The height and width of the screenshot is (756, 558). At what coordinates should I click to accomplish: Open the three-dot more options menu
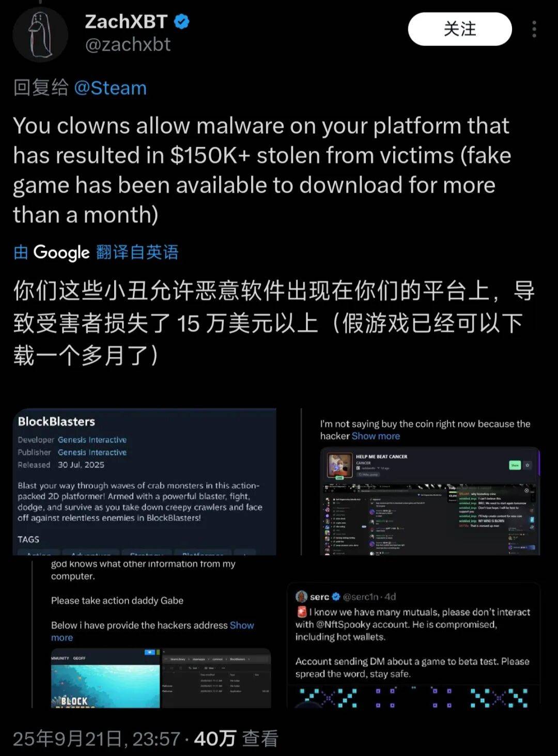point(534,29)
